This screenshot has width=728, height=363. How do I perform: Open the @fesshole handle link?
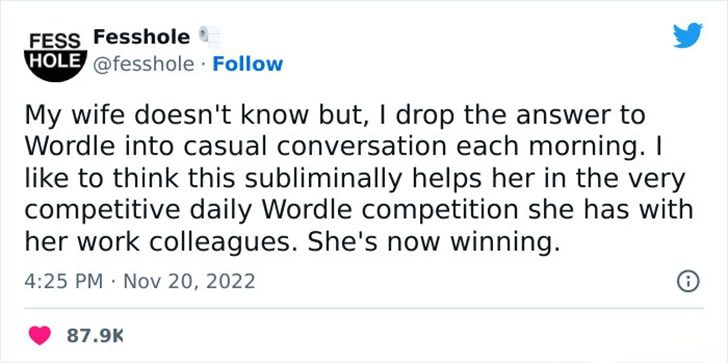pyautogui.click(x=144, y=65)
